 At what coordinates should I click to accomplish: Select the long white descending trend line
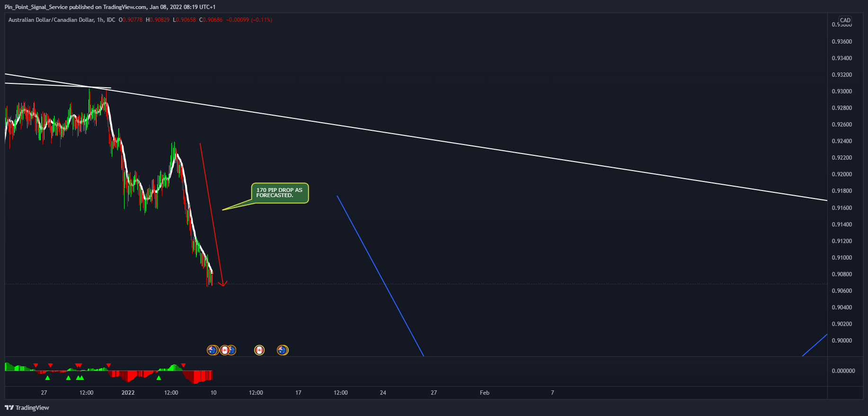pos(416,137)
